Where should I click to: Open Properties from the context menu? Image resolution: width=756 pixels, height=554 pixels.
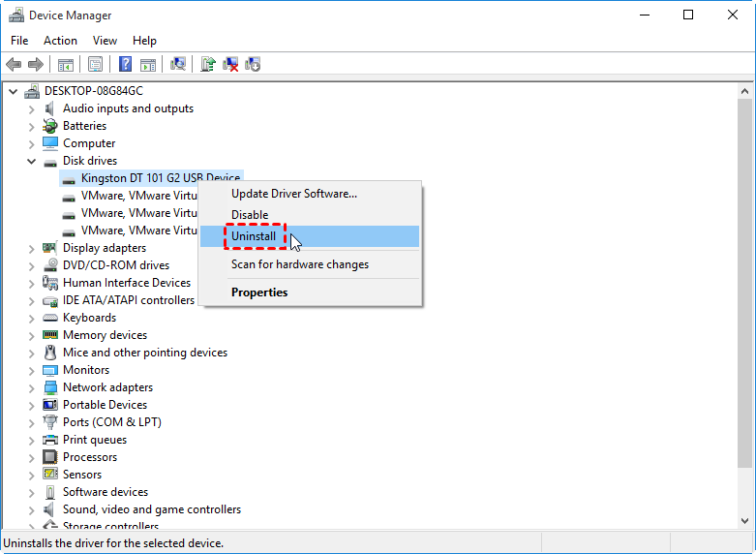tap(310, 292)
